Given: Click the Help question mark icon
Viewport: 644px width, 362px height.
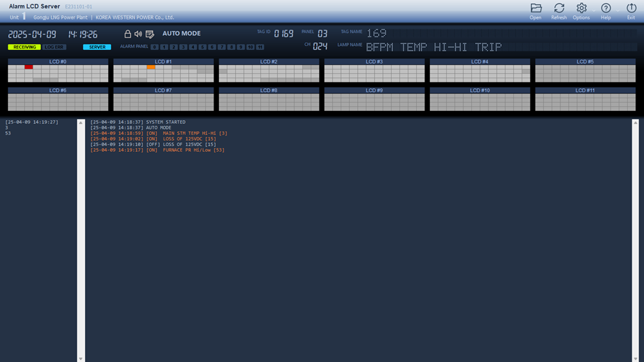Looking at the screenshot, I should (606, 8).
